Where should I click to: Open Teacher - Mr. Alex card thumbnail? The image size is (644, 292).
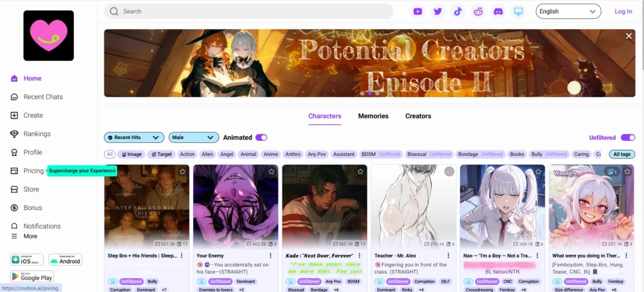coord(414,206)
